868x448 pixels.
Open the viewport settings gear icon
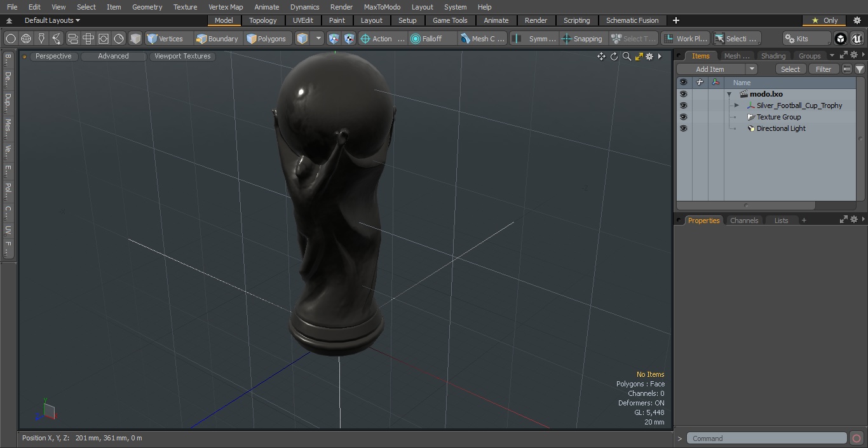click(649, 57)
